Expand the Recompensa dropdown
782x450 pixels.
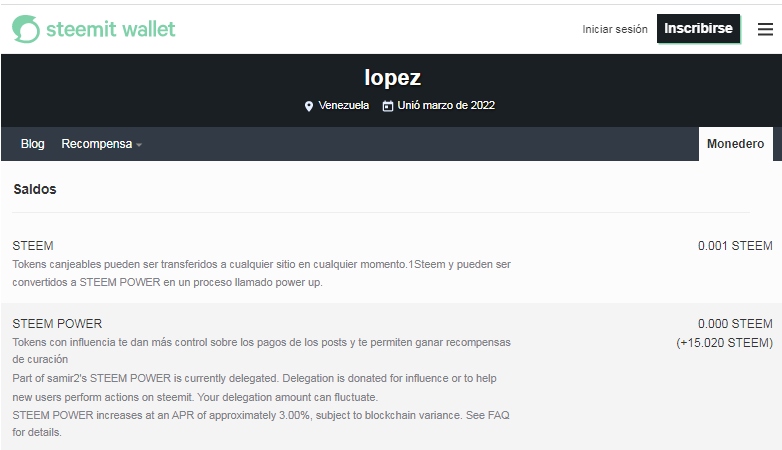[101, 144]
